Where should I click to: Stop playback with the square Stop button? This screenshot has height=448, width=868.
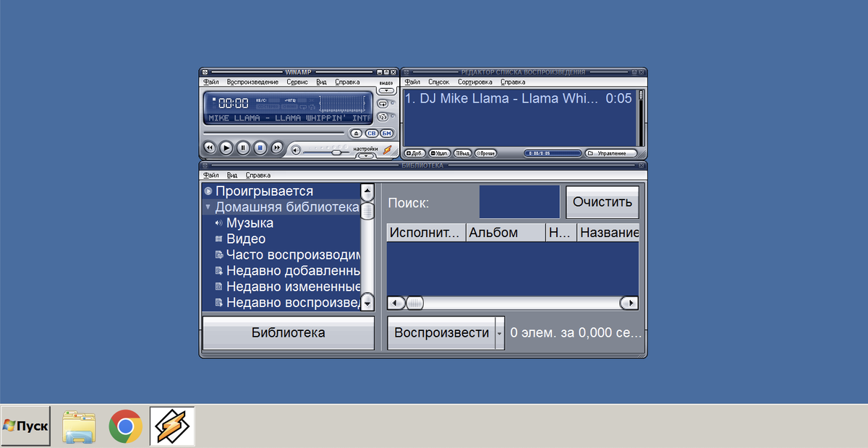click(x=260, y=147)
